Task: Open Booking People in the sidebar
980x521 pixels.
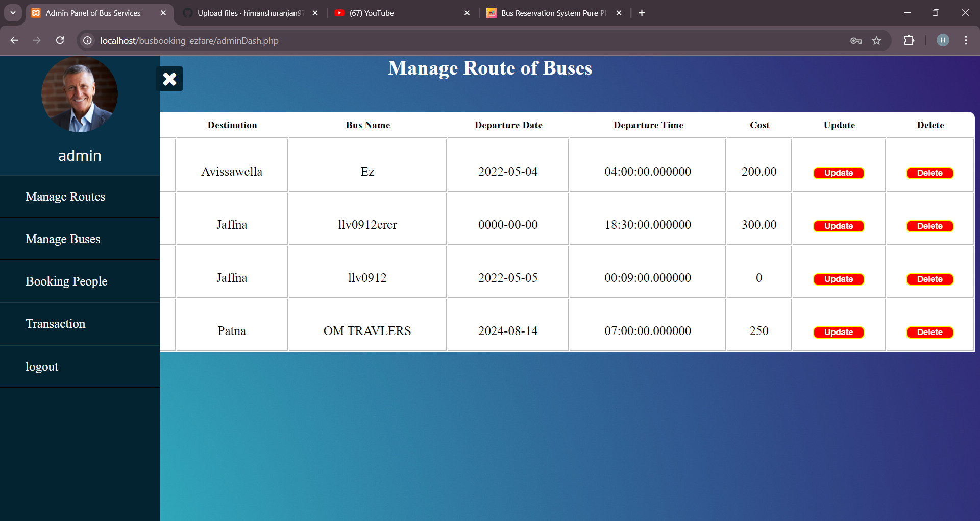Action: click(x=66, y=281)
